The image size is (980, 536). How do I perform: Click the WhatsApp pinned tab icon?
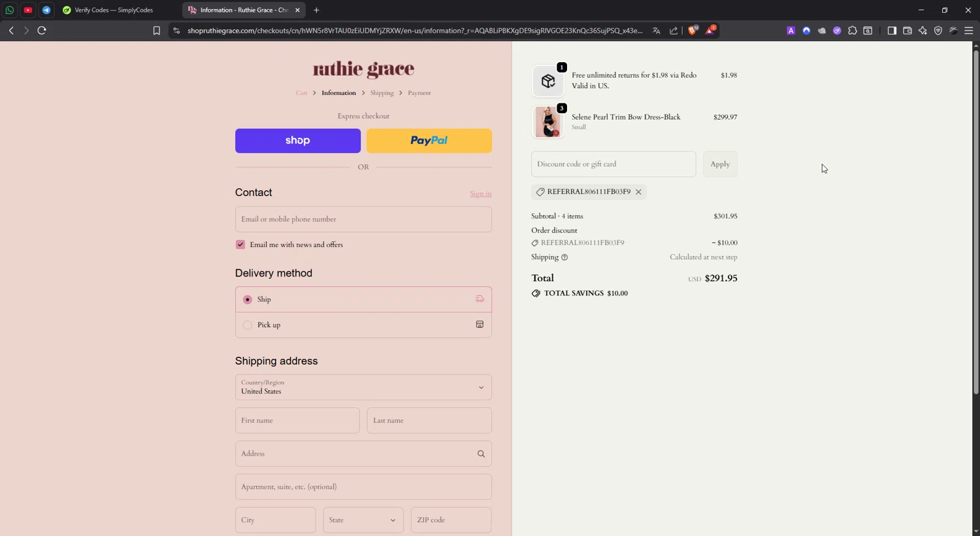[10, 10]
